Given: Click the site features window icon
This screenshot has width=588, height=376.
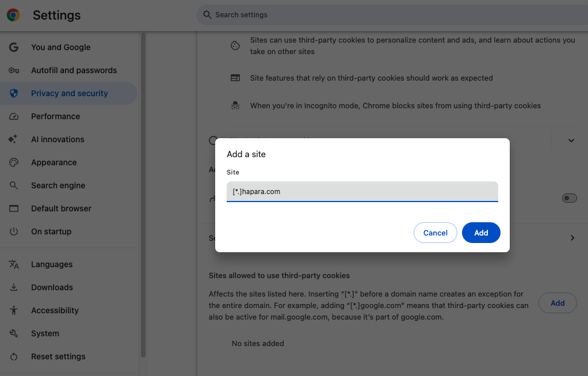Looking at the screenshot, I should click(235, 78).
